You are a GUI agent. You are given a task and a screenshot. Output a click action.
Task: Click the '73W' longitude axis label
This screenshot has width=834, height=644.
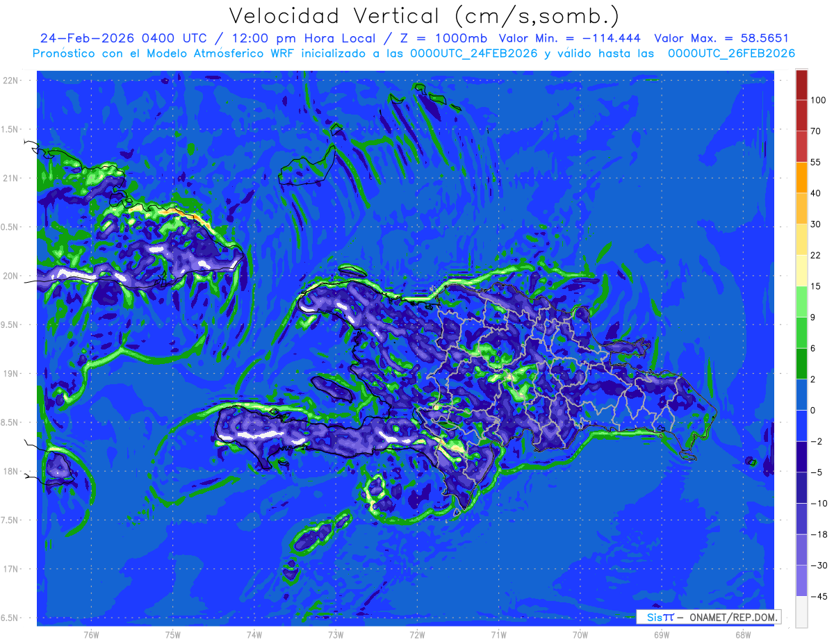coord(336,634)
